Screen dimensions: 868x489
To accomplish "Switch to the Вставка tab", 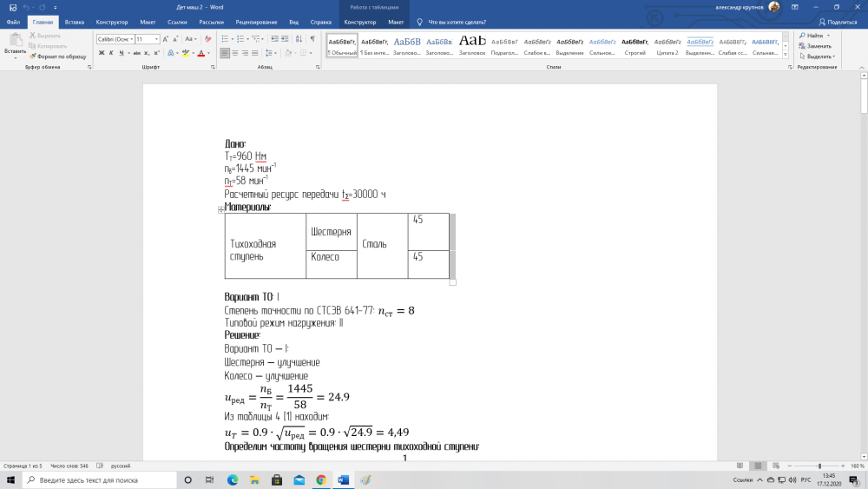I will pos(75,21).
